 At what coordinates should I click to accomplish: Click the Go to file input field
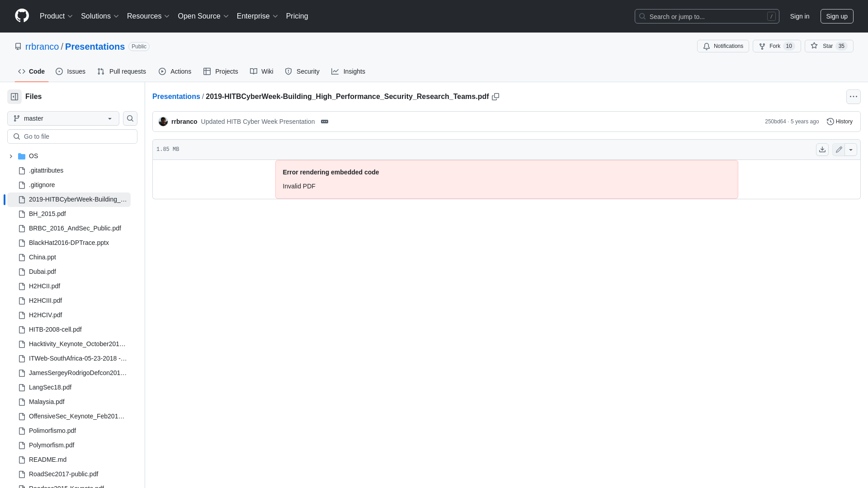point(72,136)
